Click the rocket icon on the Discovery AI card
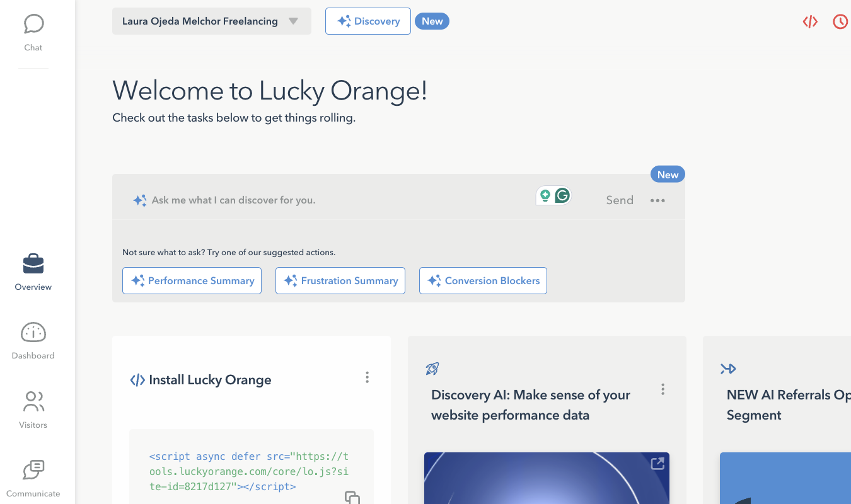The image size is (851, 504). [x=432, y=369]
